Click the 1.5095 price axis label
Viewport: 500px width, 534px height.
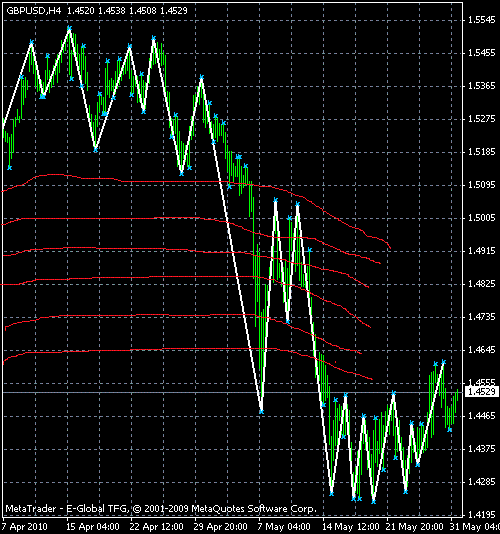pos(482,185)
